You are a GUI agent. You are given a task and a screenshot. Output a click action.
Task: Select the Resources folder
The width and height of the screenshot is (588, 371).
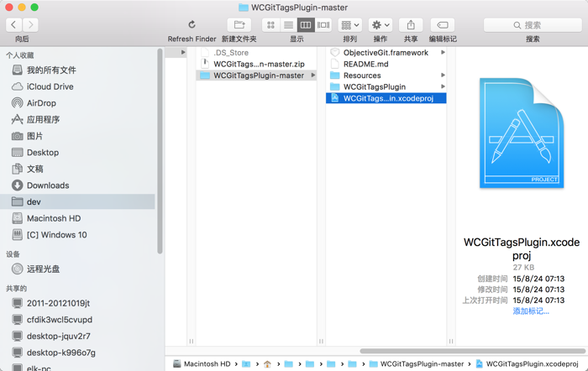pos(386,76)
